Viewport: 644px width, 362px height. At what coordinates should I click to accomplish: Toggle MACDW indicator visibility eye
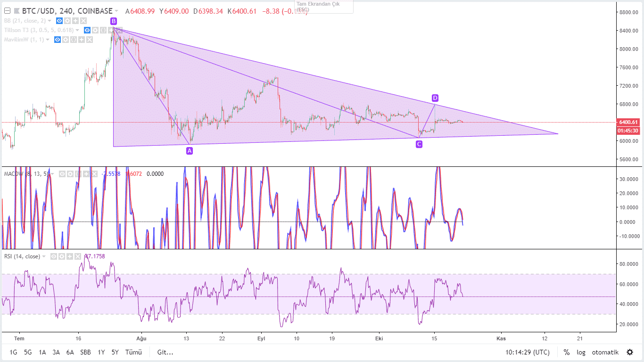[x=62, y=174]
